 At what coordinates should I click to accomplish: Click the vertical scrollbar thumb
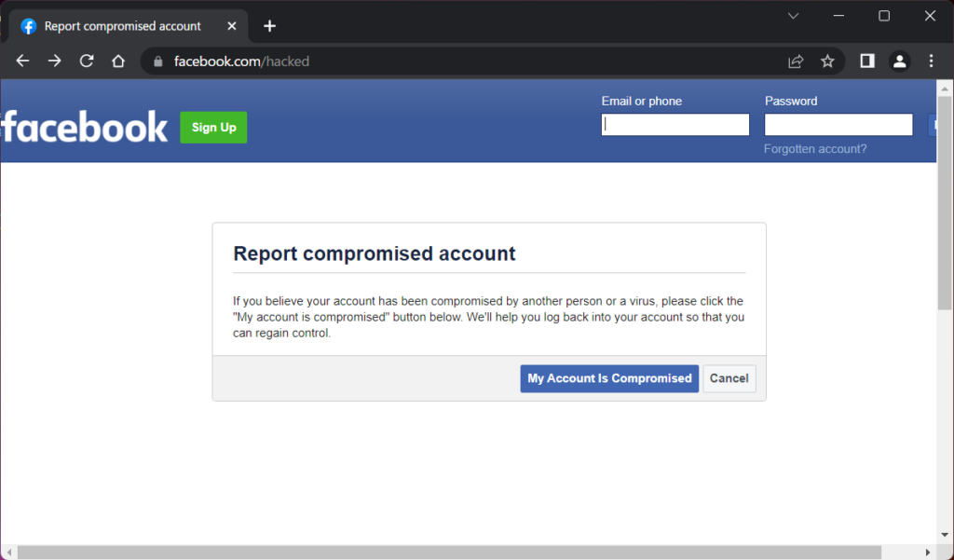945,202
